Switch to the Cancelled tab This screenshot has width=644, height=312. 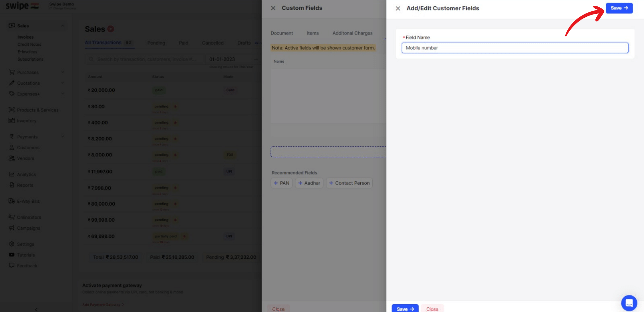click(x=213, y=43)
